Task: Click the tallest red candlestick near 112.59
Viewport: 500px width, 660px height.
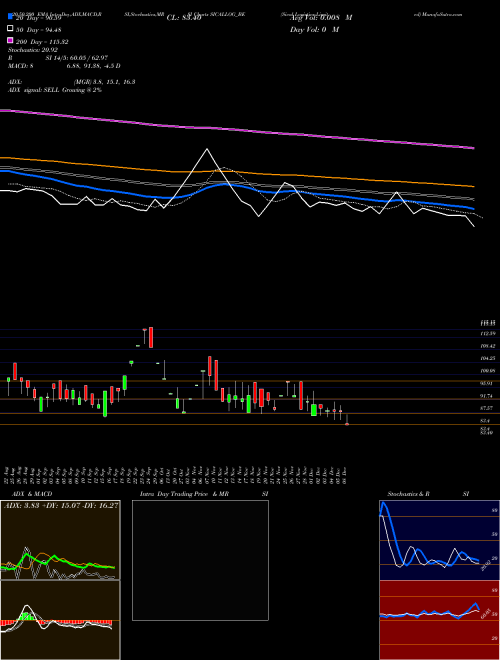Action: (x=151, y=337)
